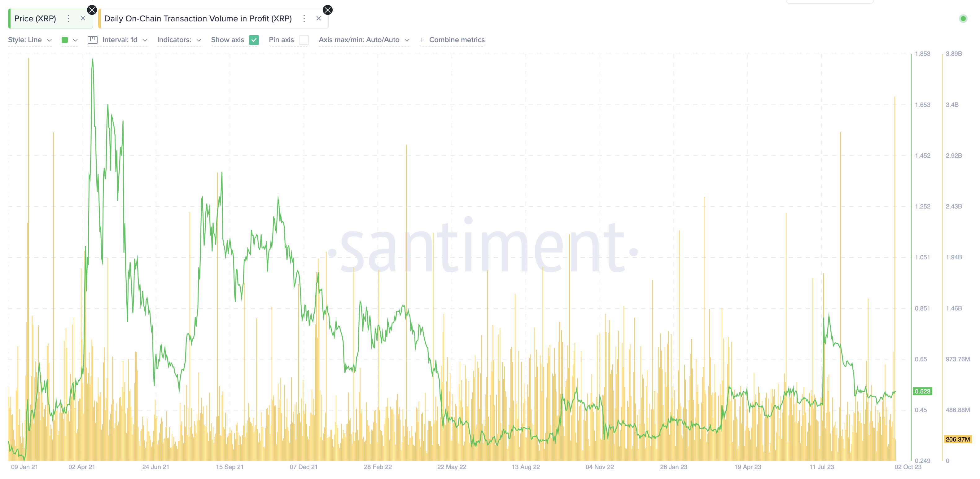Click XRP logo badge on Volume tab
980x479 pixels.
(x=328, y=10)
